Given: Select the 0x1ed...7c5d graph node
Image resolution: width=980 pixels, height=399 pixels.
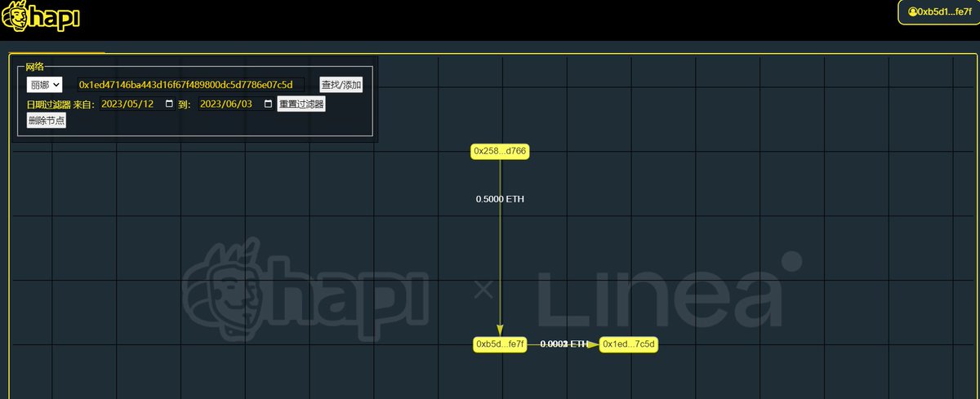Looking at the screenshot, I should (x=628, y=344).
